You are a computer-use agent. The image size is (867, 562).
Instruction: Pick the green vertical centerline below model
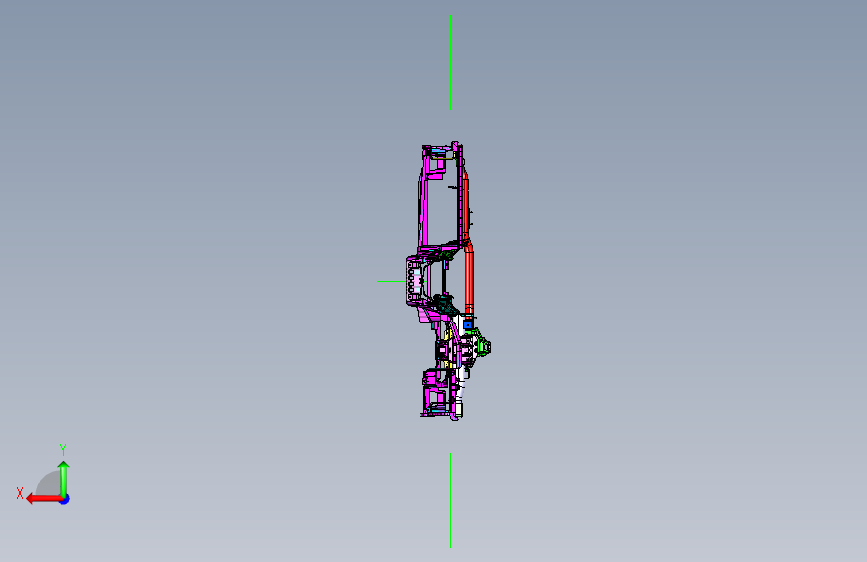(451, 501)
